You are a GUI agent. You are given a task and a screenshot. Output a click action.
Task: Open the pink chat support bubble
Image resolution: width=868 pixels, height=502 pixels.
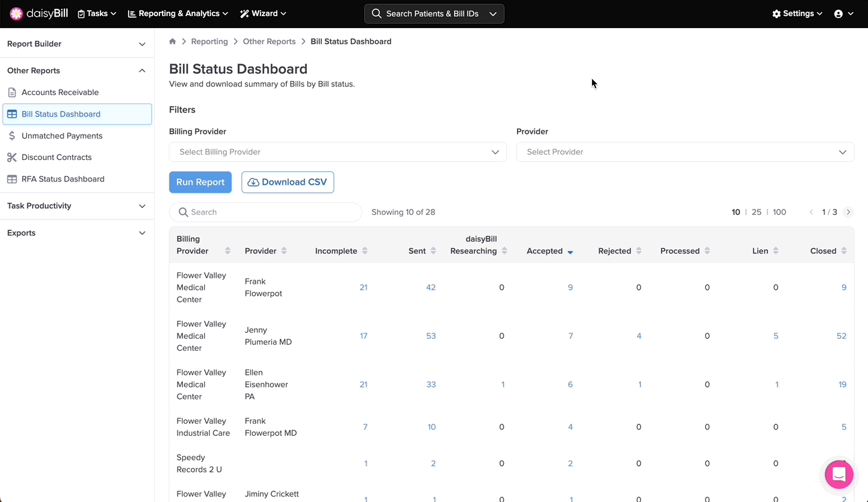tap(839, 475)
